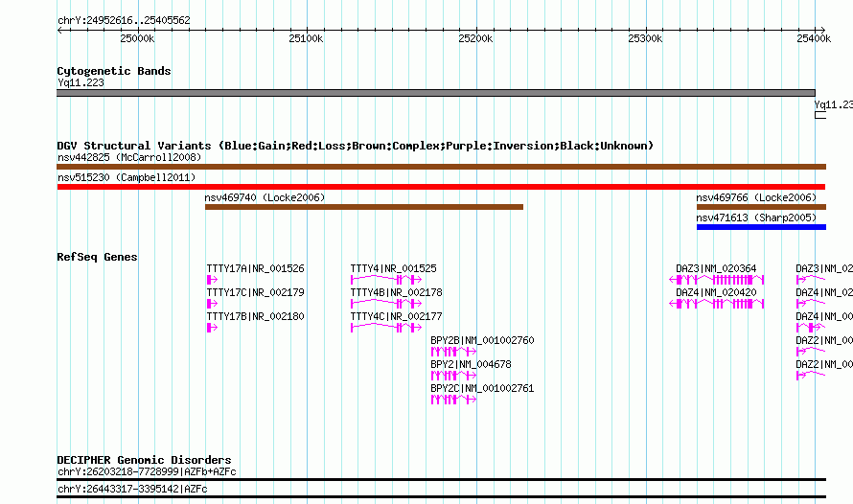This screenshot has width=853, height=504.
Task: Click the chrY:26443317-3395142|AZFc label
Action: click(x=132, y=489)
